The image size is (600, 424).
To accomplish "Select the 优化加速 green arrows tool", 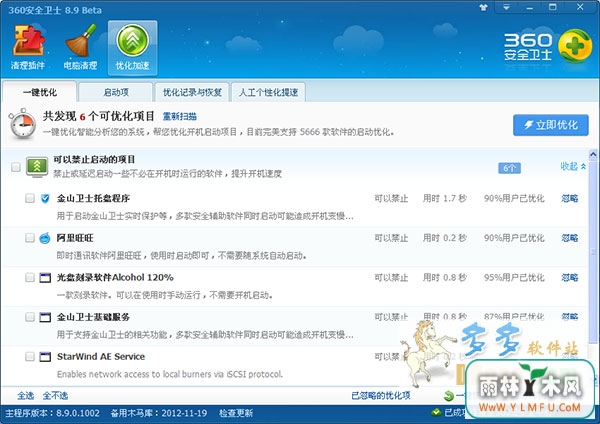I will point(132,48).
